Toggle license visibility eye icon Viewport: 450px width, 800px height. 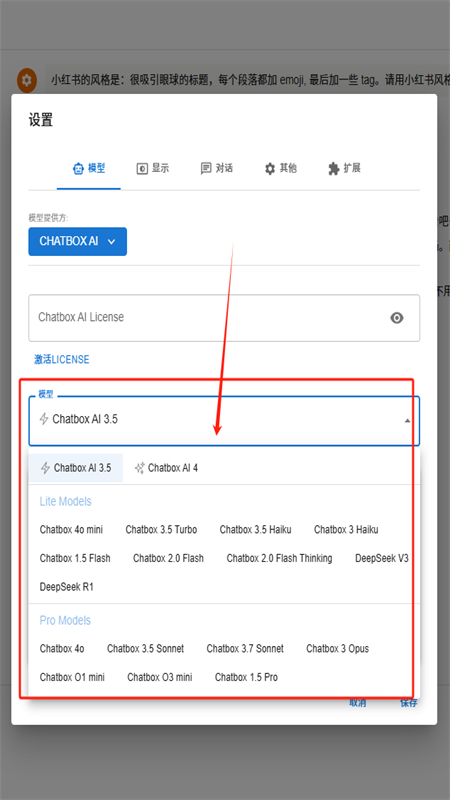point(396,318)
